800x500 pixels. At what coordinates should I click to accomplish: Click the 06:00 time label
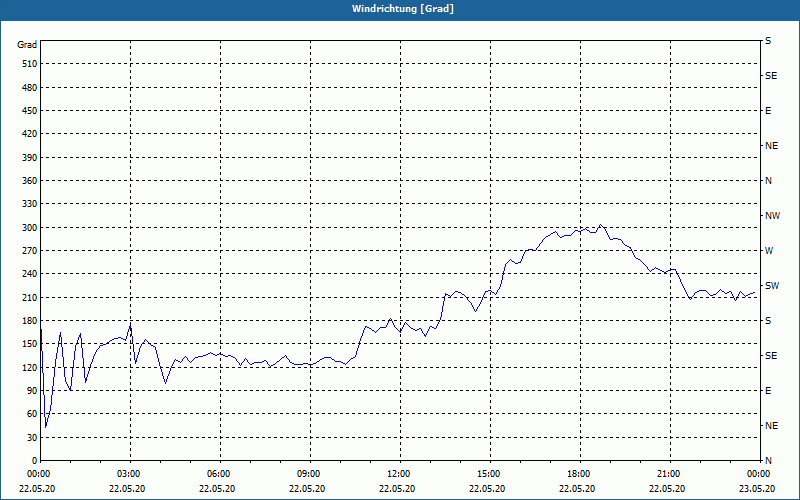(x=217, y=474)
